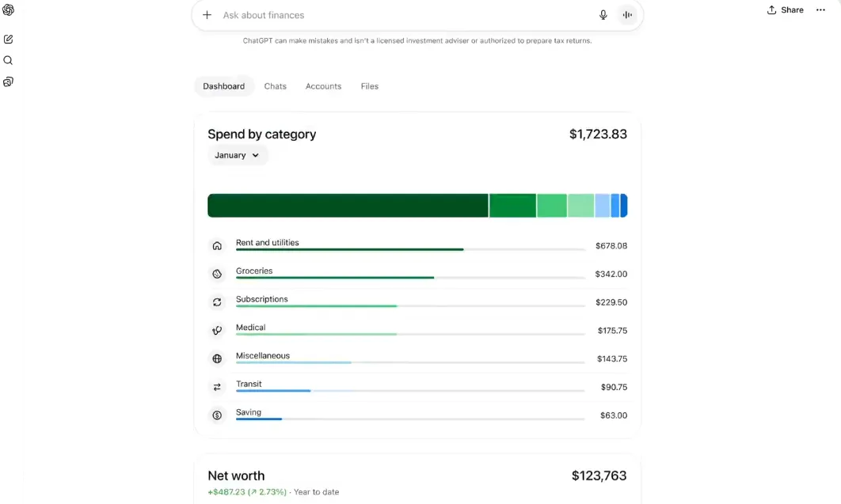Click the Share button
Image resolution: width=841 pixels, height=504 pixels.
click(x=786, y=9)
